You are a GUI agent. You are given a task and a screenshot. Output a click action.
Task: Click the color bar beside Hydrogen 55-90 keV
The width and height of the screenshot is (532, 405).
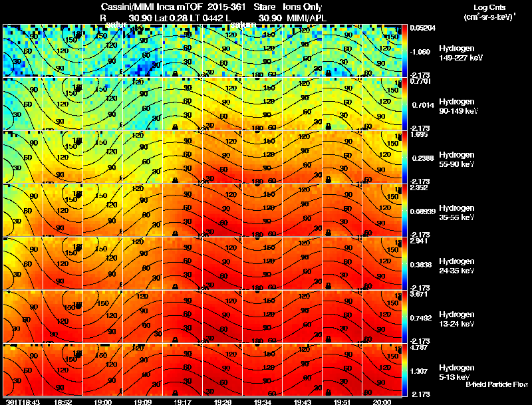point(404,157)
